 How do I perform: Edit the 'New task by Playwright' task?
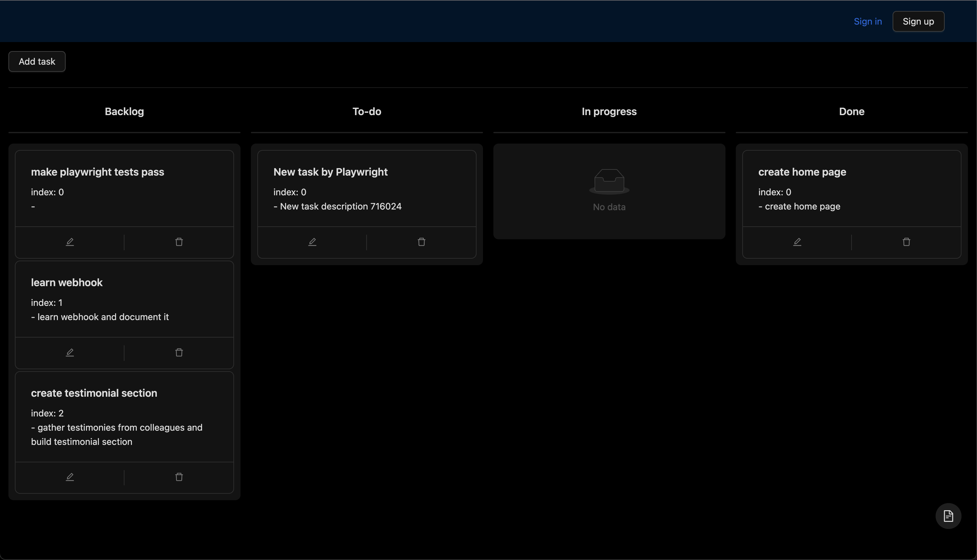pos(312,242)
